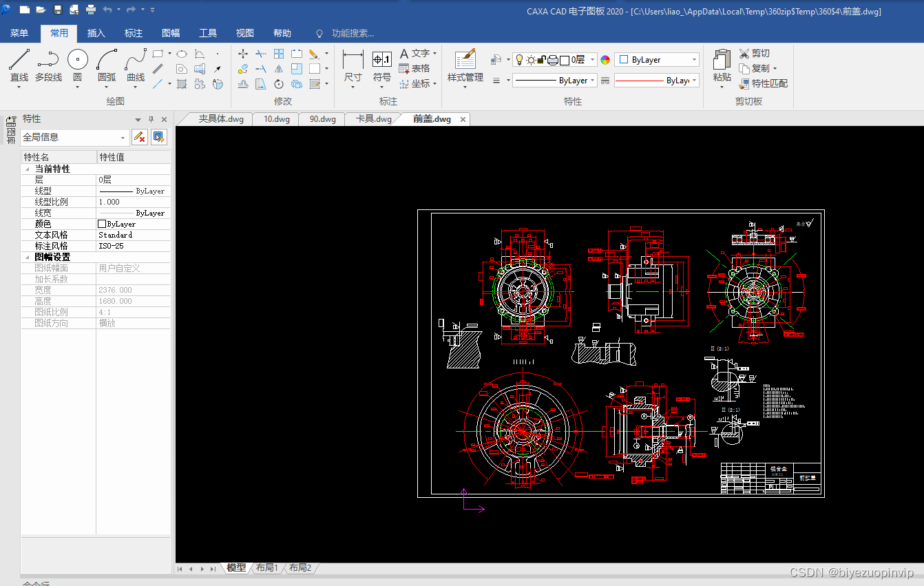
Task: Click the rotate tool in the 修改 group
Action: (279, 84)
